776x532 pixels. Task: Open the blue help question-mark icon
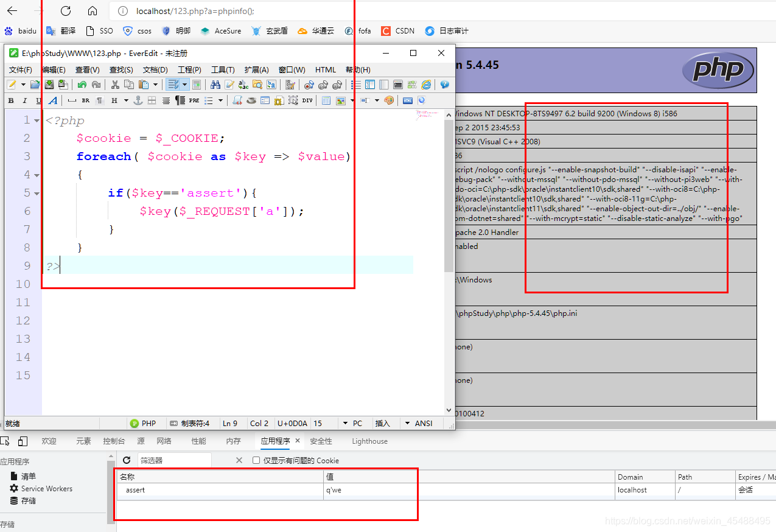click(445, 85)
